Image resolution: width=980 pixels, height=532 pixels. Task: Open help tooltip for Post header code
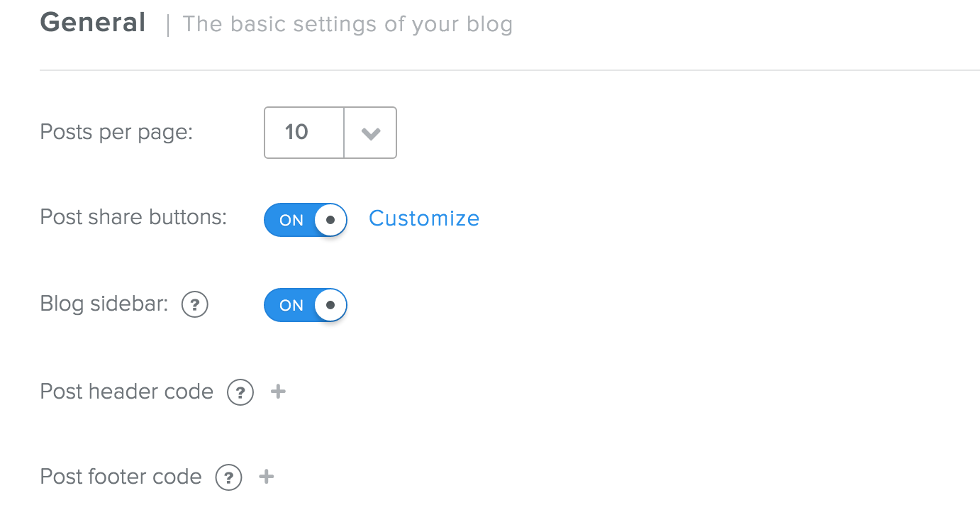pos(240,392)
